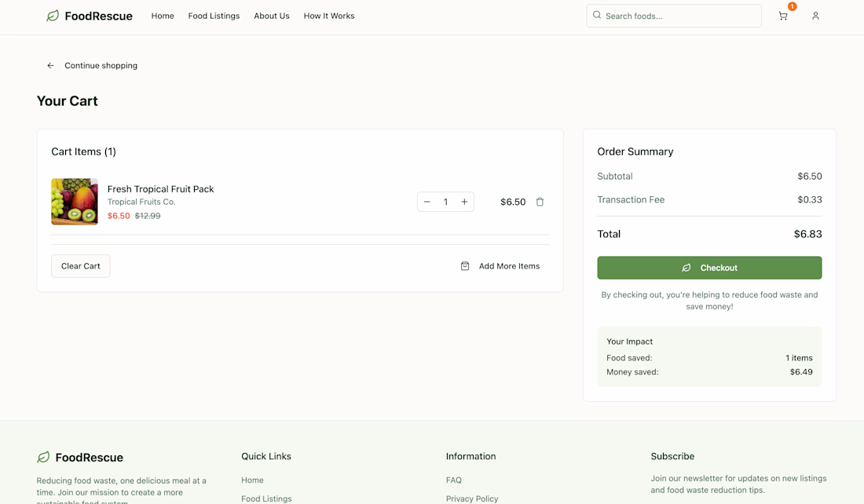This screenshot has width=864, height=504.
Task: Click the search magnifier icon
Action: (597, 15)
